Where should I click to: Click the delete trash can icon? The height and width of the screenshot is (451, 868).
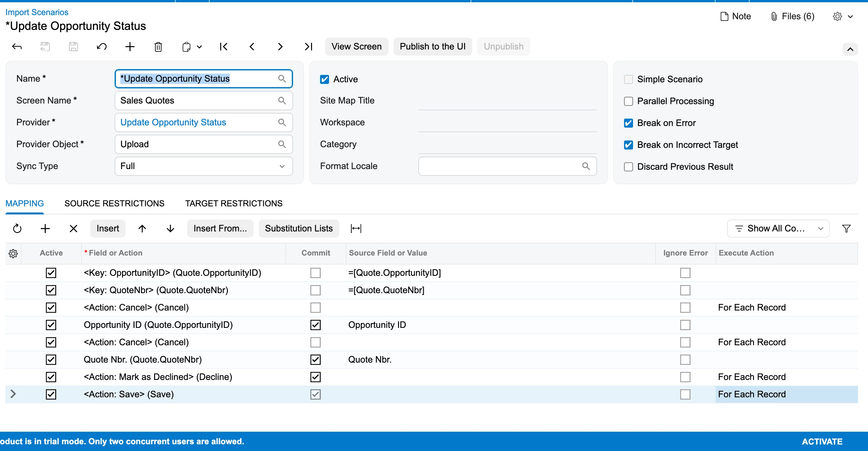[158, 47]
